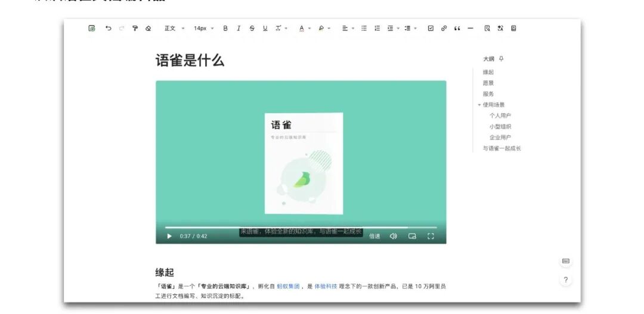This screenshot has width=644, height=314.
Task: Select the format painter tool
Action: [x=135, y=29]
